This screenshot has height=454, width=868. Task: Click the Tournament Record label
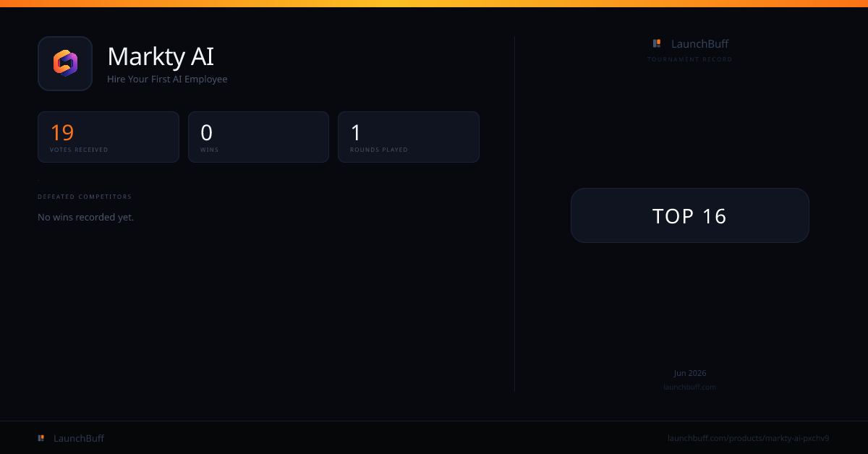690,59
